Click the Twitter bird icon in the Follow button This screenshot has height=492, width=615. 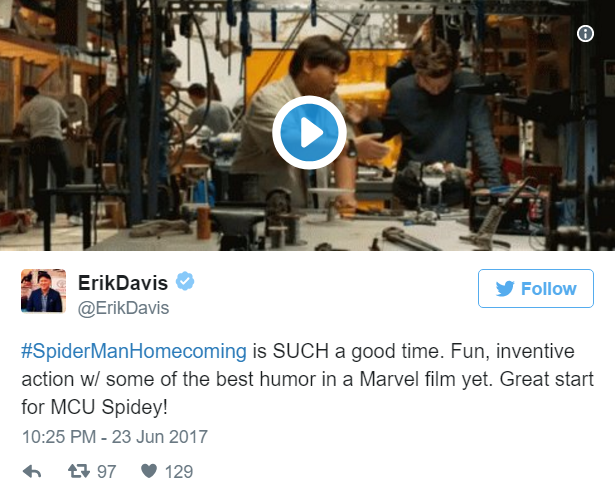505,289
